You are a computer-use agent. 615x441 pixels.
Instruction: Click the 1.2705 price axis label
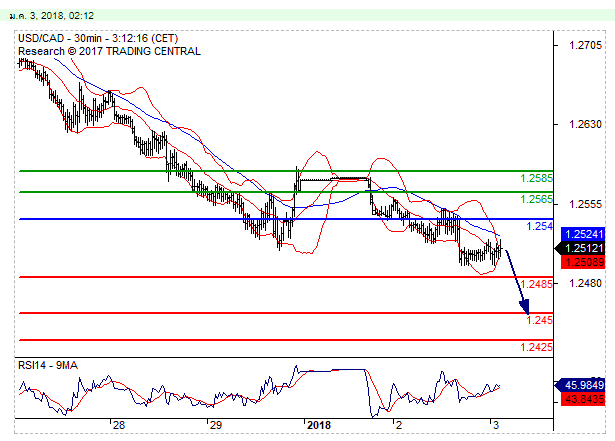pos(585,46)
